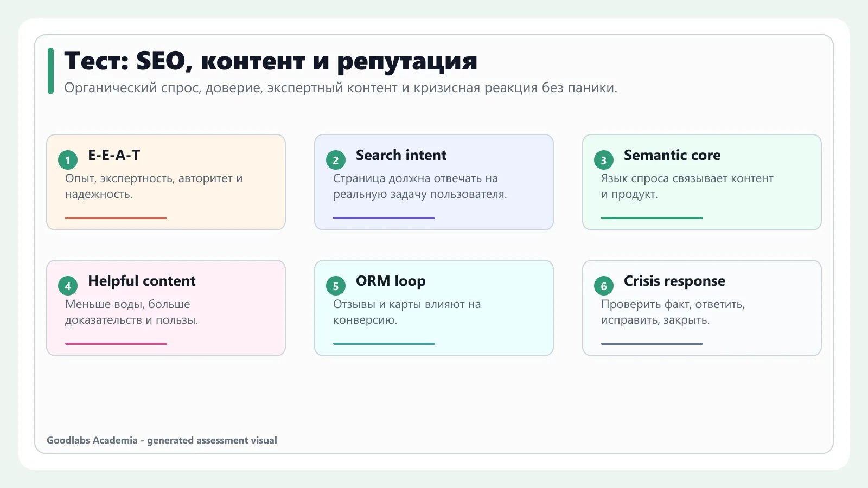This screenshot has width=868, height=488.
Task: Click the number 2 badge beside Search intent
Action: coord(336,160)
